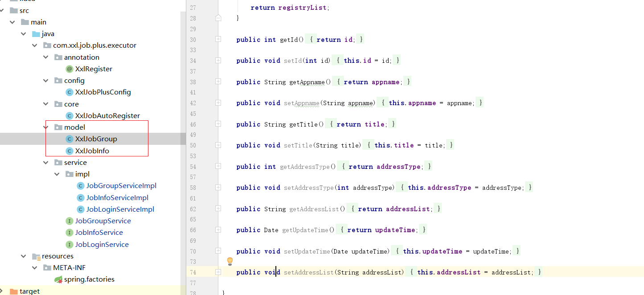Click the XxlJobAutoRegister class icon
The height and width of the screenshot is (295, 644).
[x=69, y=116]
